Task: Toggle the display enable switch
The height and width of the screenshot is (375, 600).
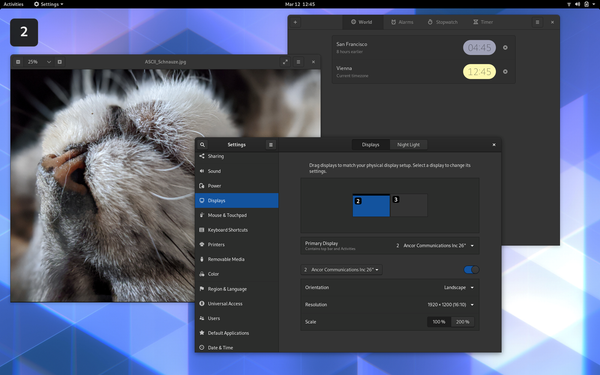Action: pyautogui.click(x=471, y=270)
